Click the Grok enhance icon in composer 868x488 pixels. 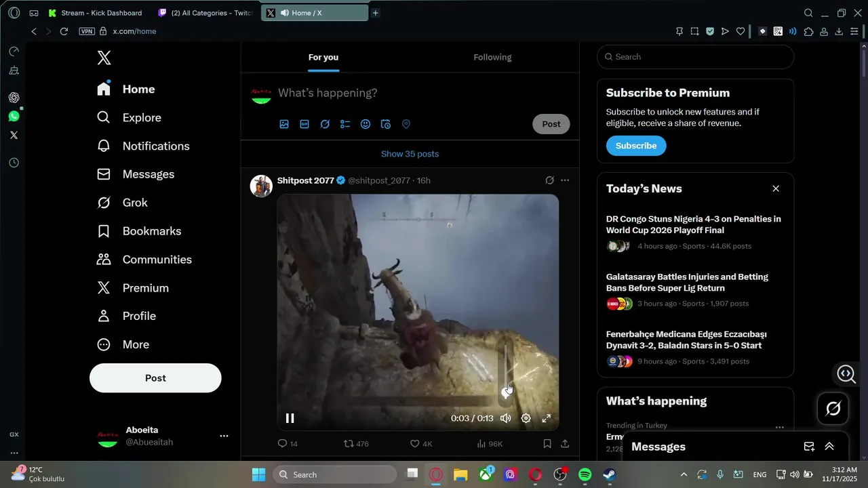tap(325, 124)
